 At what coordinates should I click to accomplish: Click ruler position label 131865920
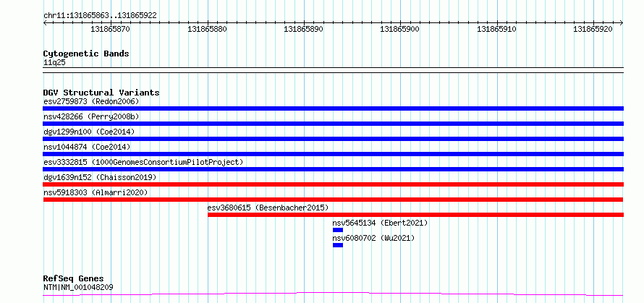coord(593,29)
